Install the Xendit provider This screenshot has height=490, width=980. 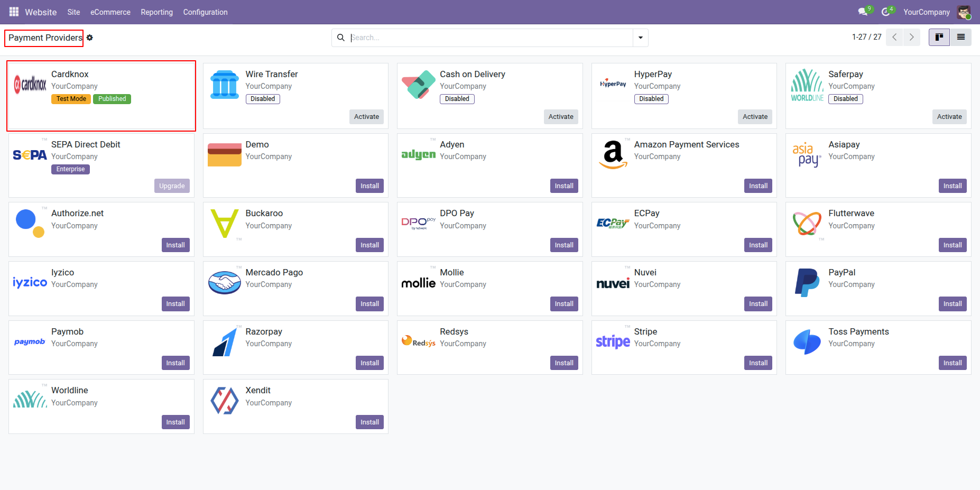[370, 422]
